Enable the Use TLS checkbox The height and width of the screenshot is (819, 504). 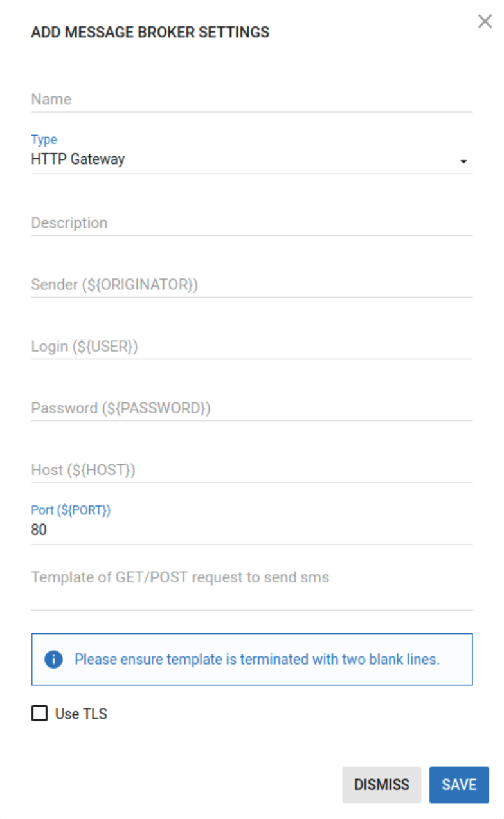click(x=39, y=713)
